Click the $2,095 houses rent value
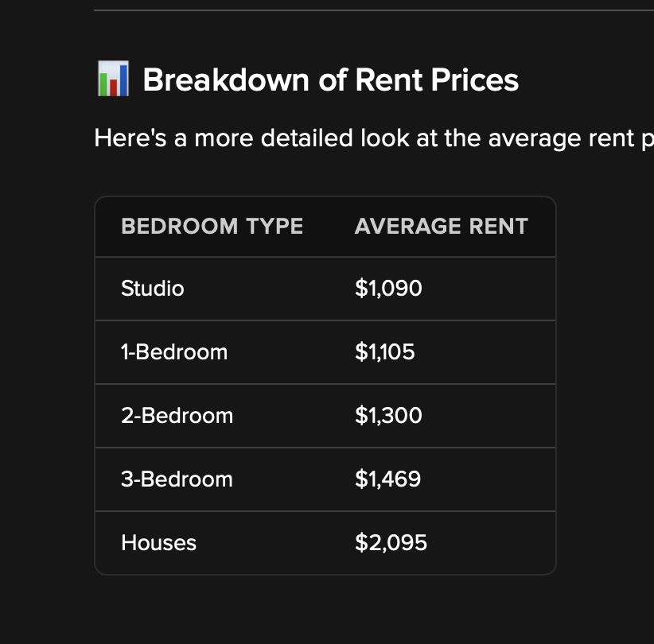Screen dimensions: 654x644 pyautogui.click(x=391, y=543)
